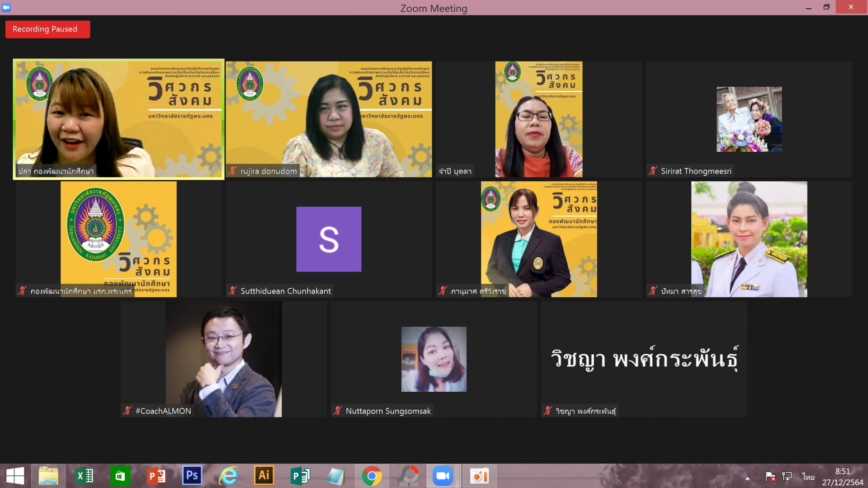Launch Excel from the taskbar
The image size is (868, 488).
click(x=85, y=476)
